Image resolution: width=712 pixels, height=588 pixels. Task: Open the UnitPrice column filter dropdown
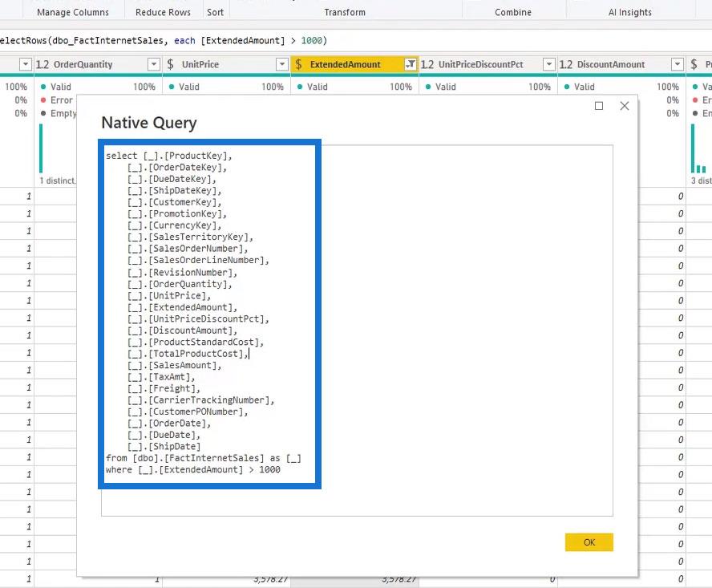tap(282, 64)
